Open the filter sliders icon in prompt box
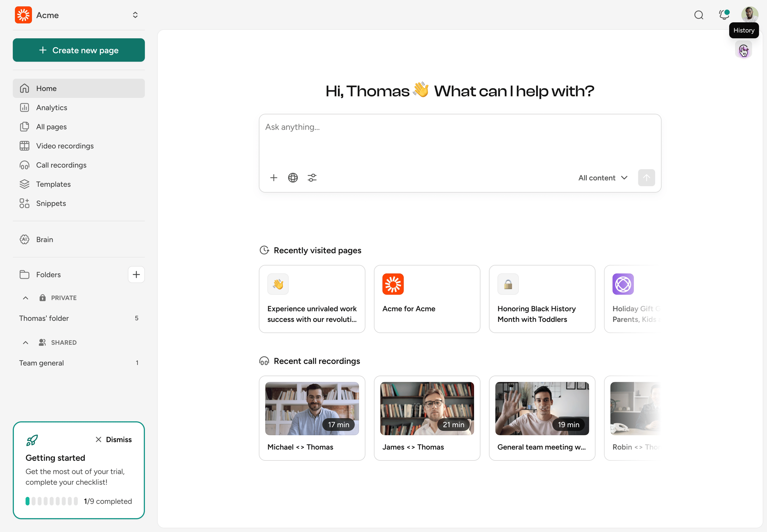 pos(312,178)
